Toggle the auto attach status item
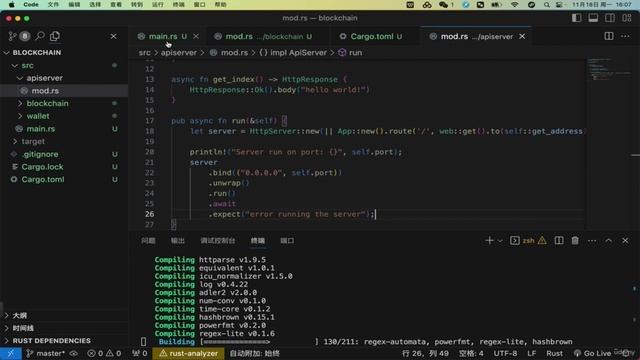The height and width of the screenshot is (360, 640). click(x=254, y=353)
